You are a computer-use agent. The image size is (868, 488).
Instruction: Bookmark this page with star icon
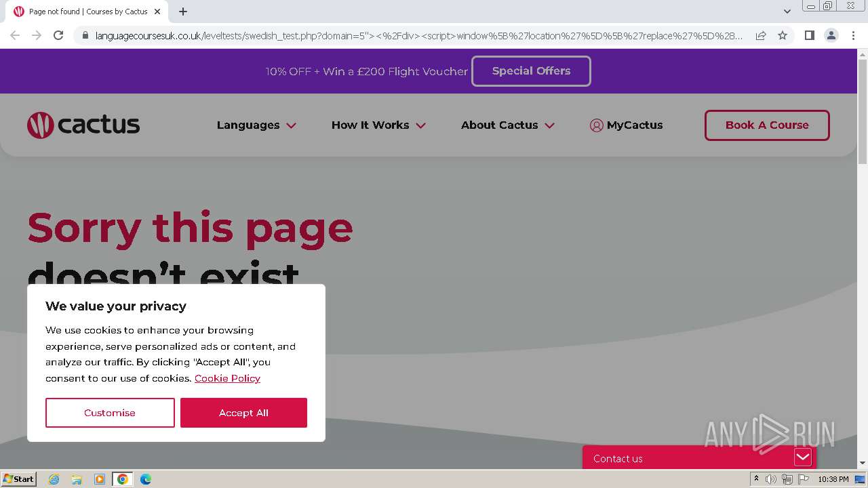click(x=783, y=35)
